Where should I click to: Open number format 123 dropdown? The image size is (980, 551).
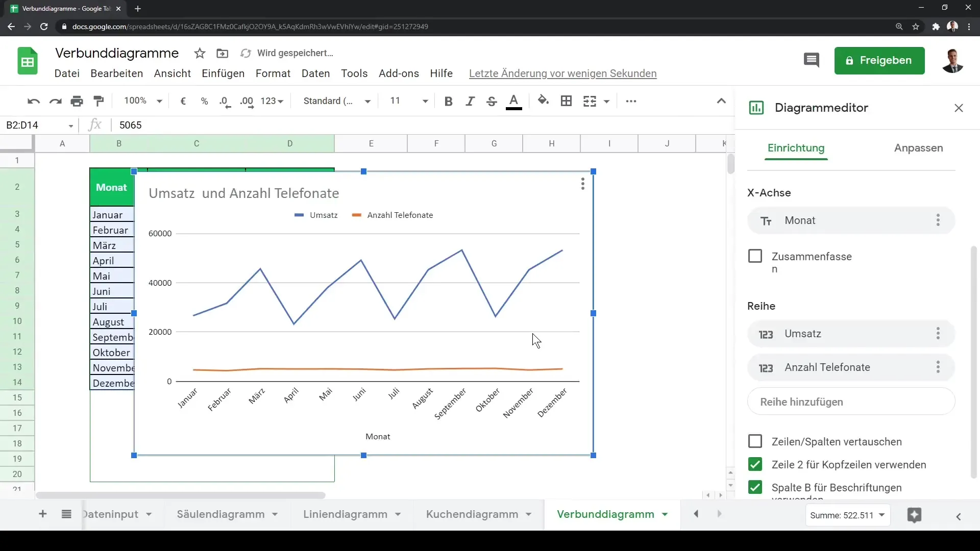tap(272, 101)
